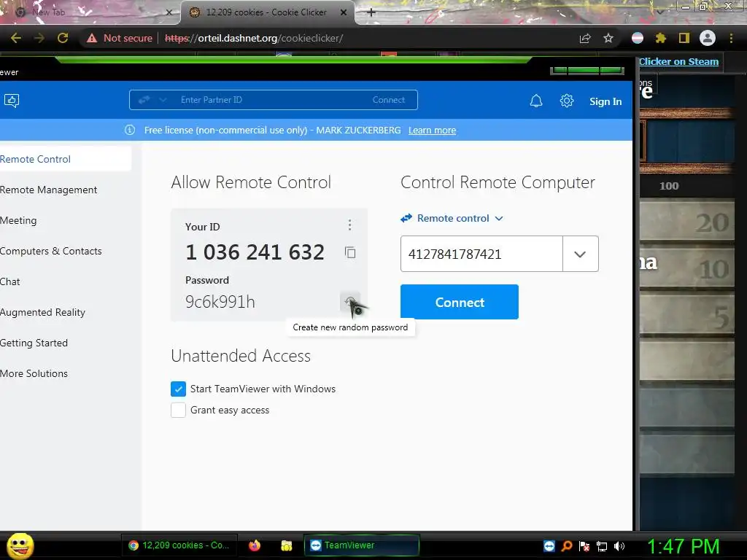Viewport: 747px width, 560px height.
Task: Open Remote Management section
Action: pos(48,190)
